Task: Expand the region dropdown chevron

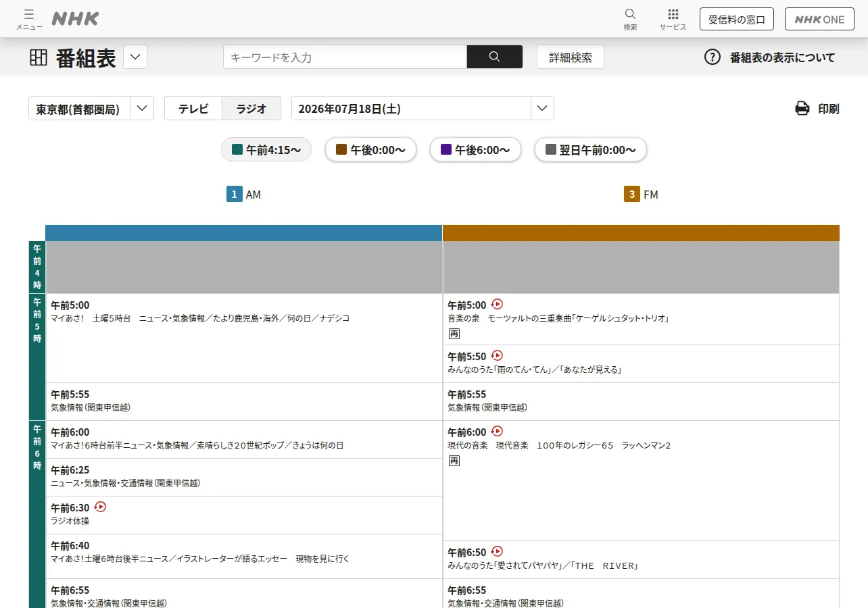Action: click(x=142, y=108)
